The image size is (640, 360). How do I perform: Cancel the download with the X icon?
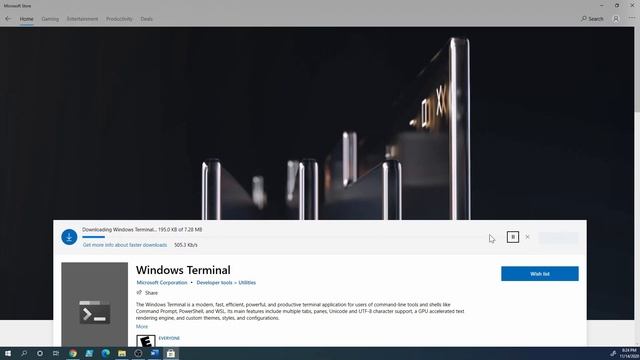pos(527,237)
